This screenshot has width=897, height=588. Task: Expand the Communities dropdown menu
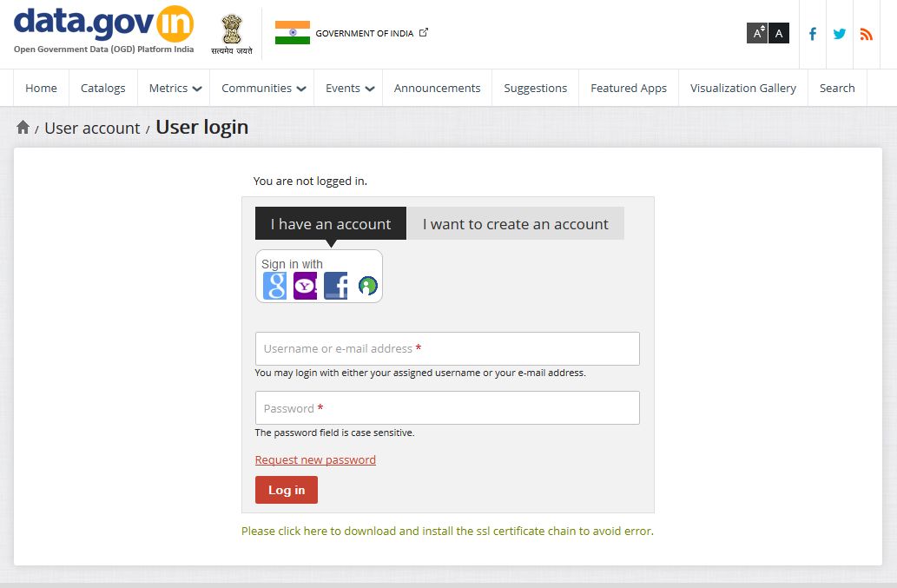pyautogui.click(x=262, y=88)
